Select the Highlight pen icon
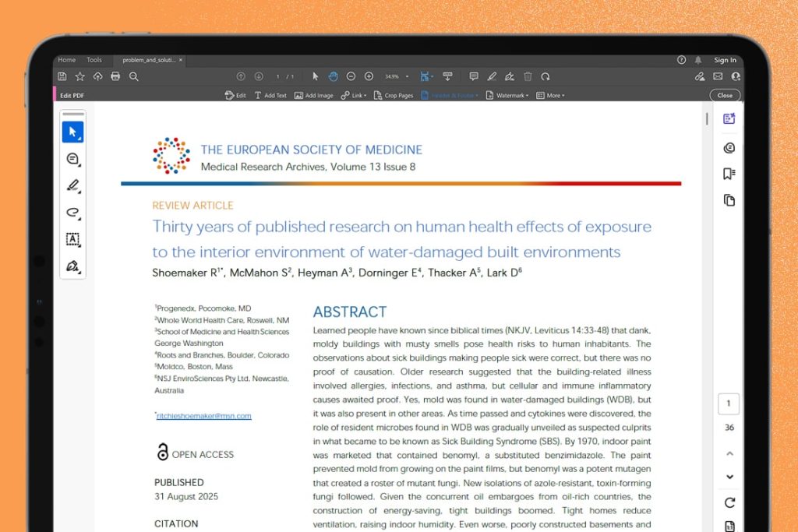798x532 pixels. pos(492,76)
